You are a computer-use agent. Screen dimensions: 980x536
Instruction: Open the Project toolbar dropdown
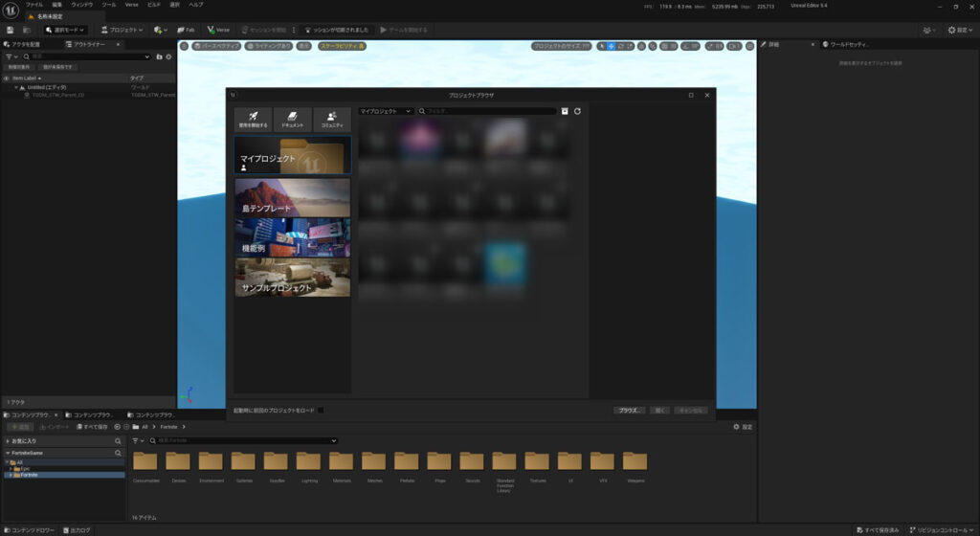[122, 30]
